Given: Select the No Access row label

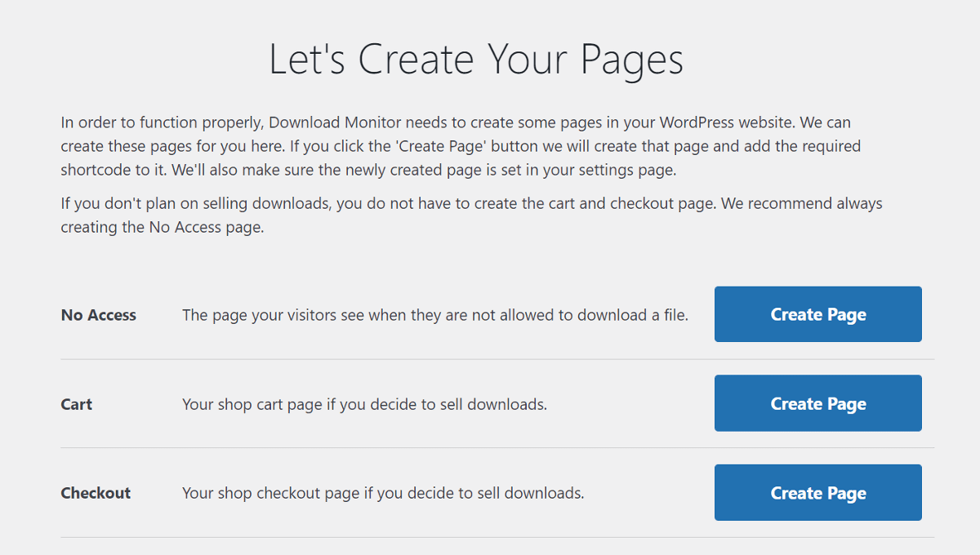Looking at the screenshot, I should pos(98,314).
